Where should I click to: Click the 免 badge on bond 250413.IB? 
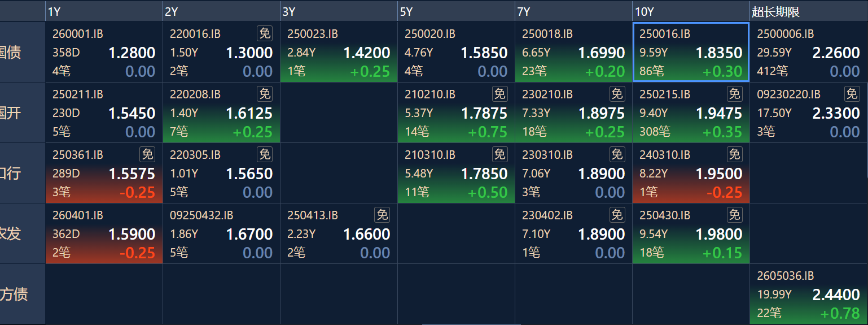(x=382, y=215)
